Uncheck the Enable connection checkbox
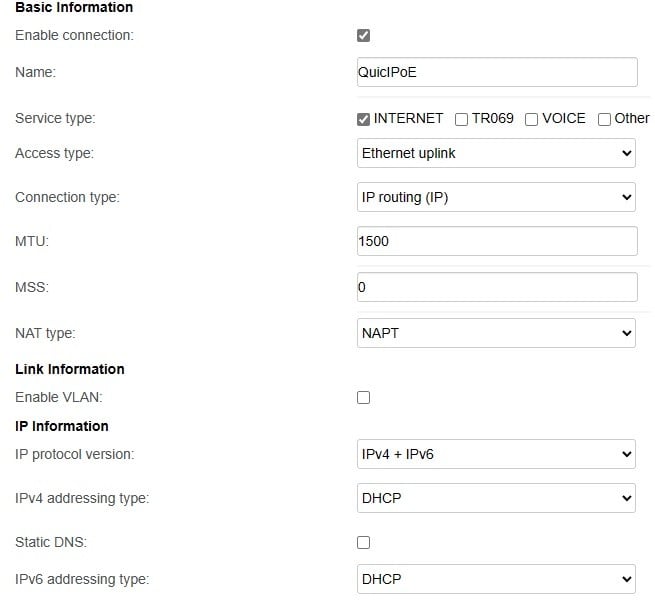The image size is (655, 613). tap(363, 36)
